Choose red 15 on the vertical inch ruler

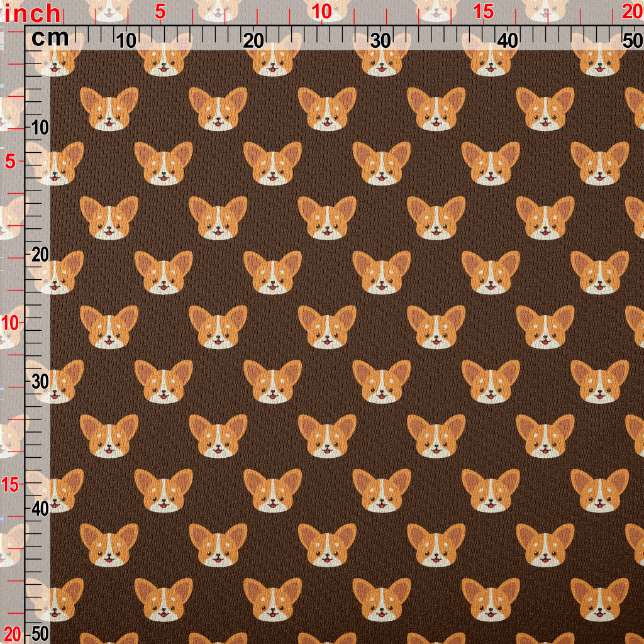[x=10, y=485]
